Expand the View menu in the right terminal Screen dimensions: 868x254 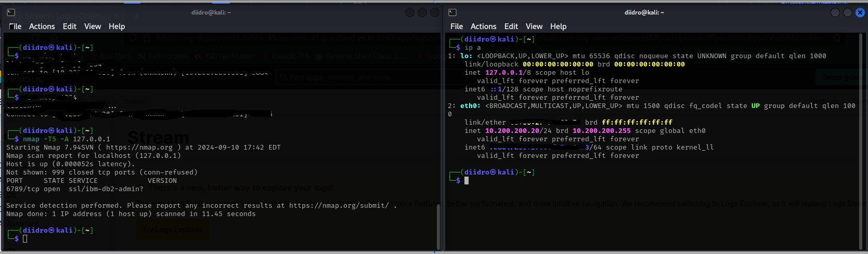534,26
